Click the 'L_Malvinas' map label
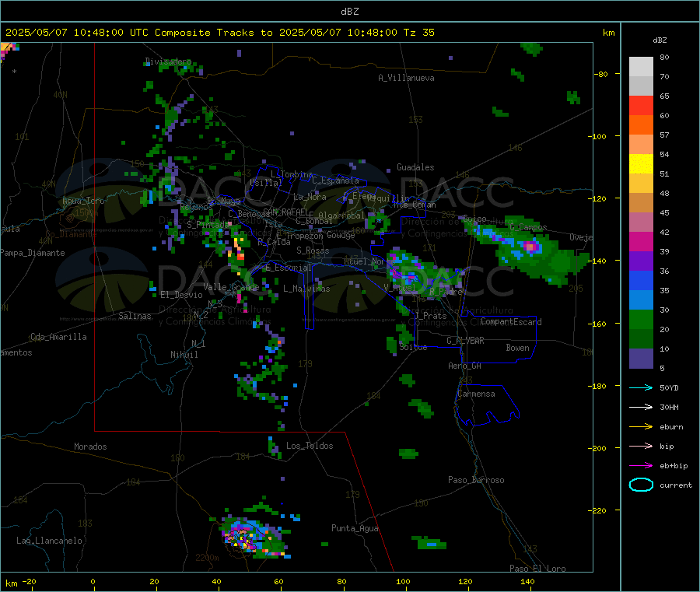Screen dimensions: 700x592 click(x=306, y=289)
